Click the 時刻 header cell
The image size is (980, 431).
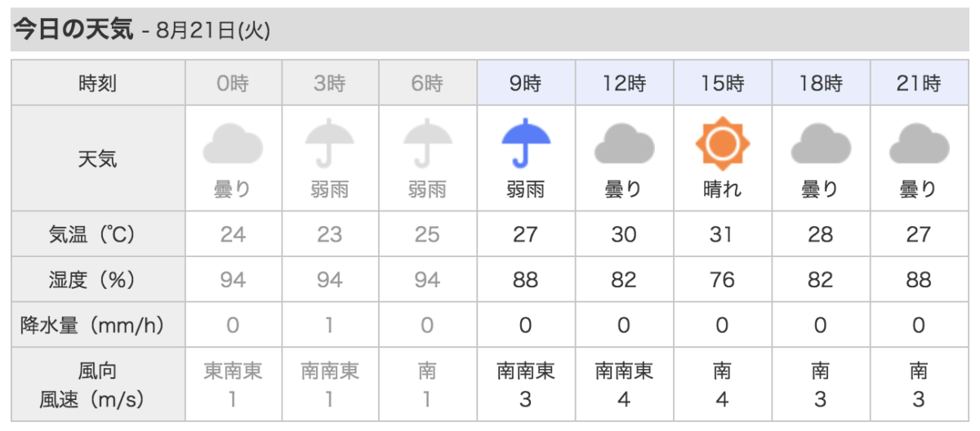coord(98,83)
